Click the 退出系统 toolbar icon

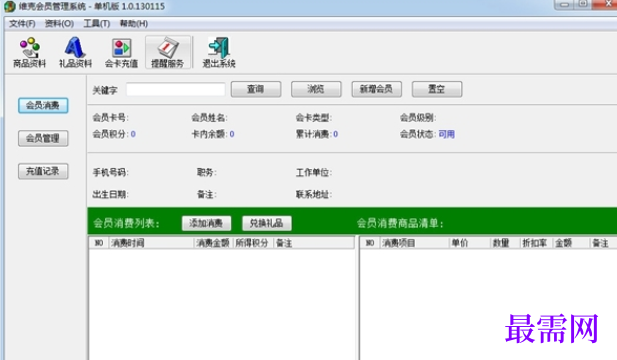219,52
